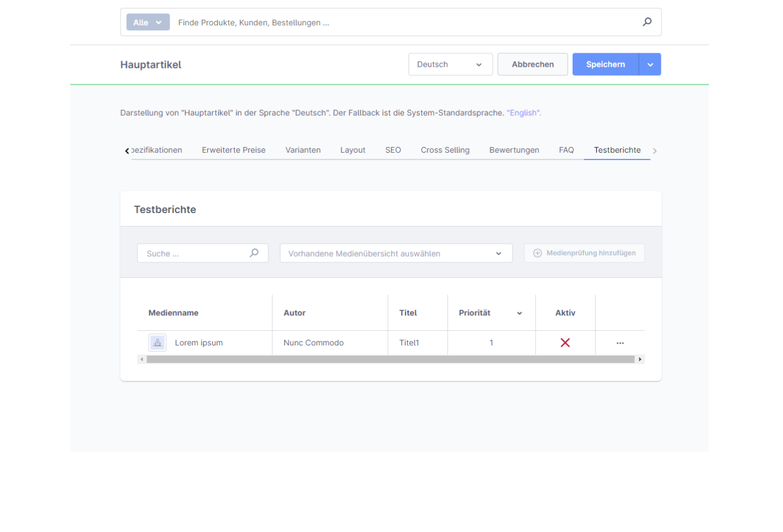Click the scrollbar left arrow
This screenshot has width=783, height=532.
coord(142,359)
